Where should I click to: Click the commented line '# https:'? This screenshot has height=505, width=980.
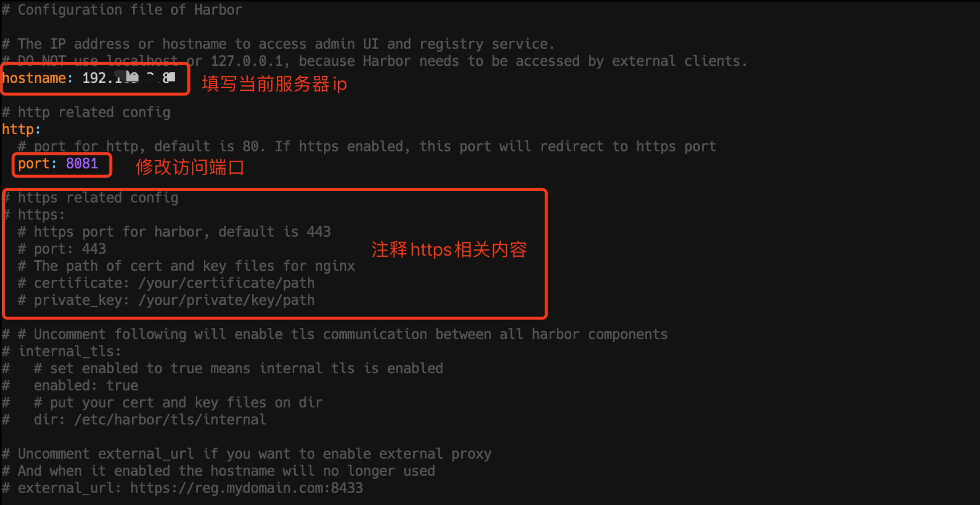tap(35, 215)
